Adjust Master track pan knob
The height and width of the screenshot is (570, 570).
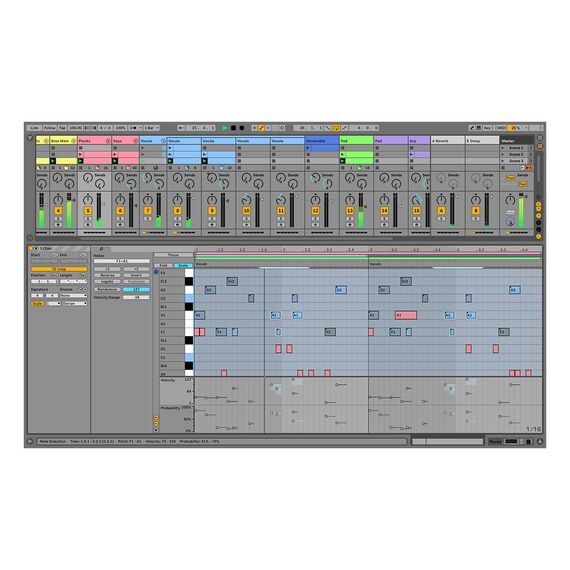point(510,199)
